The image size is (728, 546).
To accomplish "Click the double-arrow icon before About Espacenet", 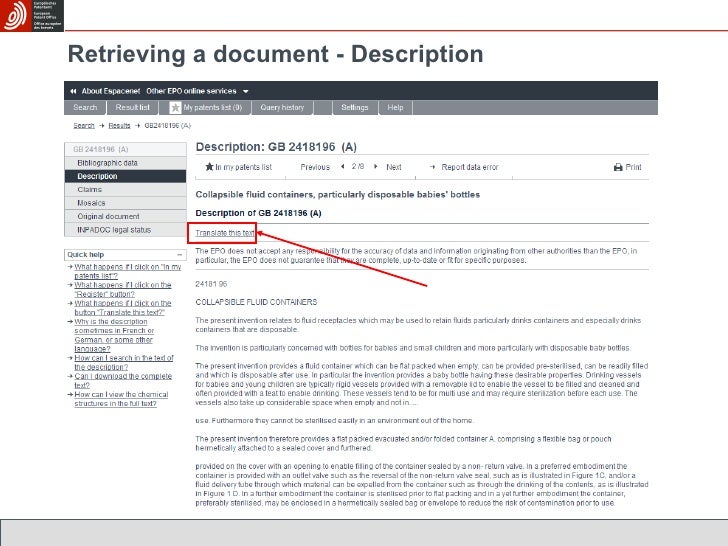I will click(73, 91).
